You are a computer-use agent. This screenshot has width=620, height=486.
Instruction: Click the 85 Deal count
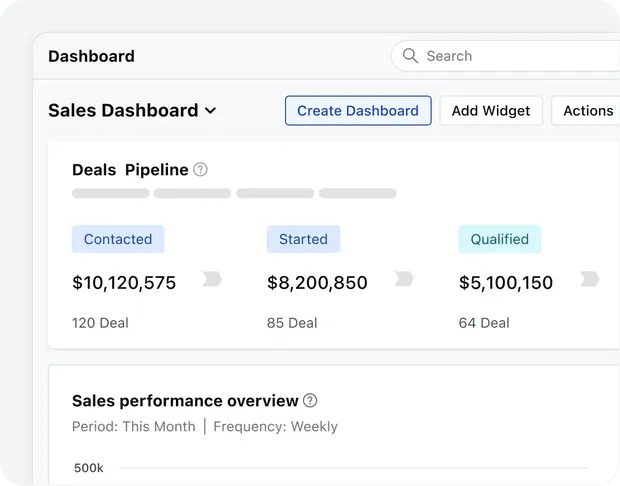tap(292, 323)
